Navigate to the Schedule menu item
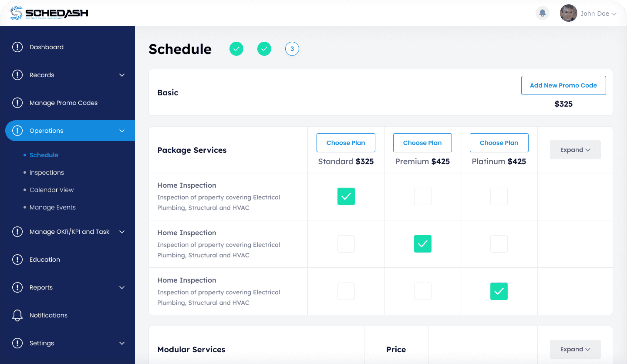 [x=43, y=155]
